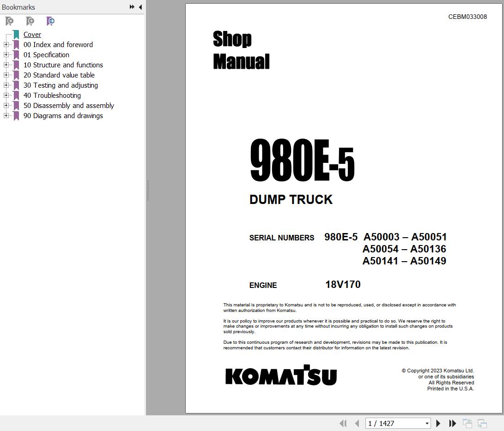Open the page number dropdown arrow
Viewport: 504px width, 431px height.
[427, 424]
